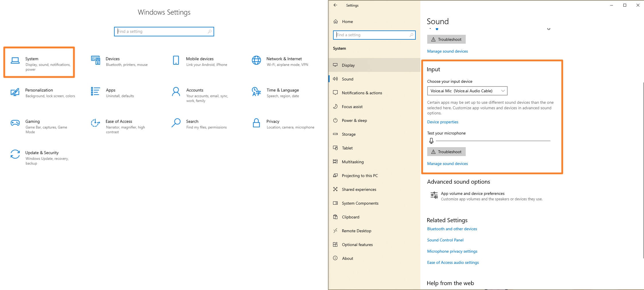Click the Power & sleep icon
The width and height of the screenshot is (644, 290).
point(335,120)
